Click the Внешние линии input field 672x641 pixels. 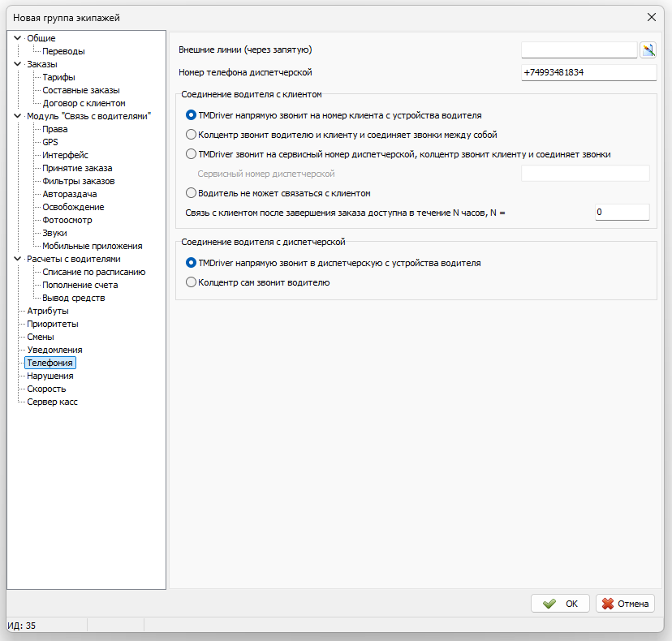pyautogui.click(x=579, y=49)
